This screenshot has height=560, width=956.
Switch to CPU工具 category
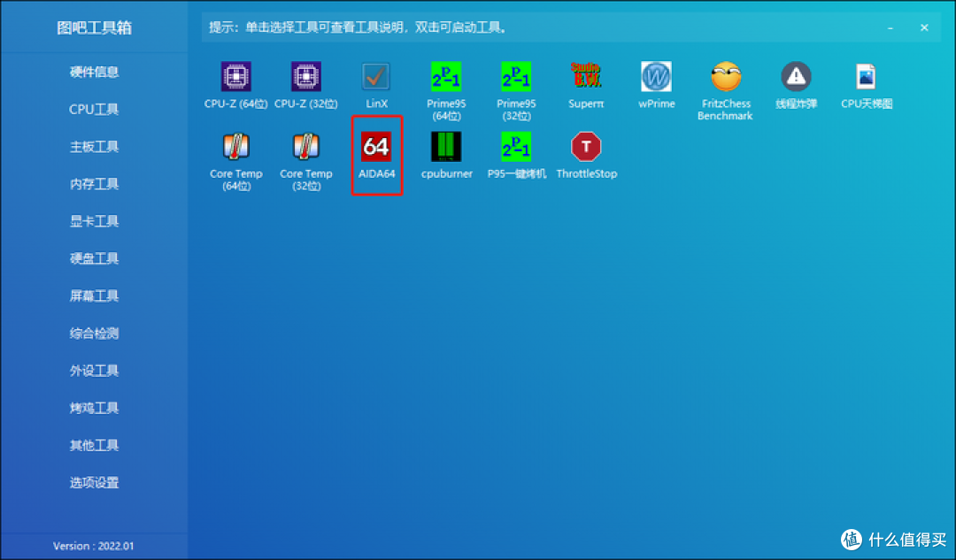(x=94, y=109)
